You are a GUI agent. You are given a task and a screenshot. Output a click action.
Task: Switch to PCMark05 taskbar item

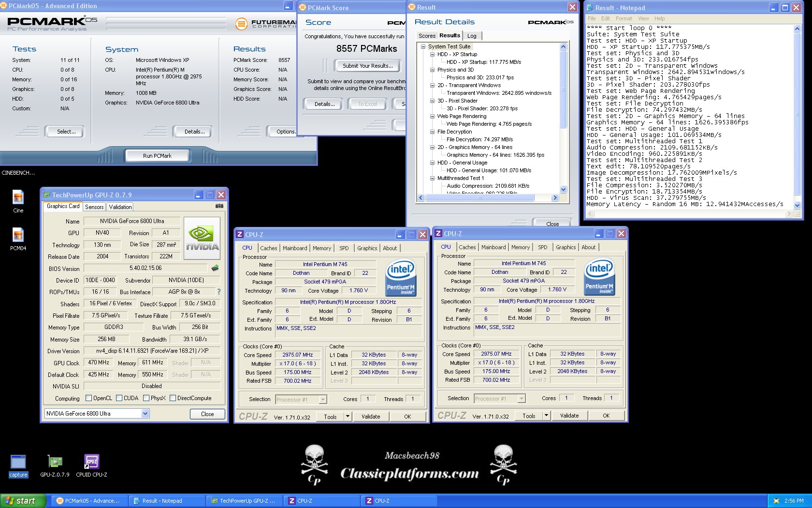[90, 501]
